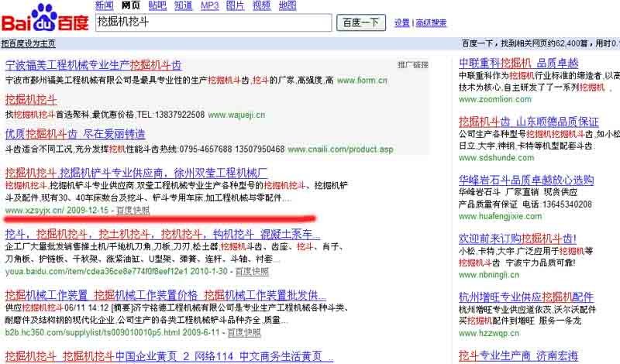
Task: Open 百度快照 for youa.baidu.com result
Action: tap(252, 272)
